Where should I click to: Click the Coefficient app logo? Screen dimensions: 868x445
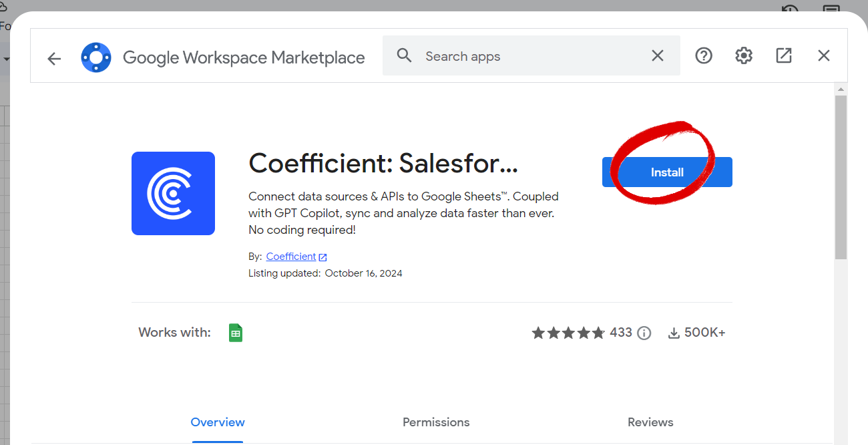173,193
